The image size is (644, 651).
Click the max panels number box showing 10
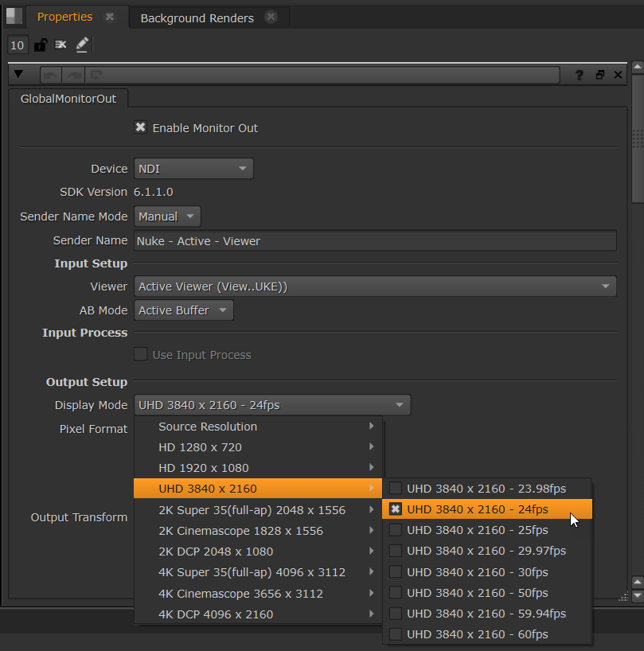pos(17,45)
